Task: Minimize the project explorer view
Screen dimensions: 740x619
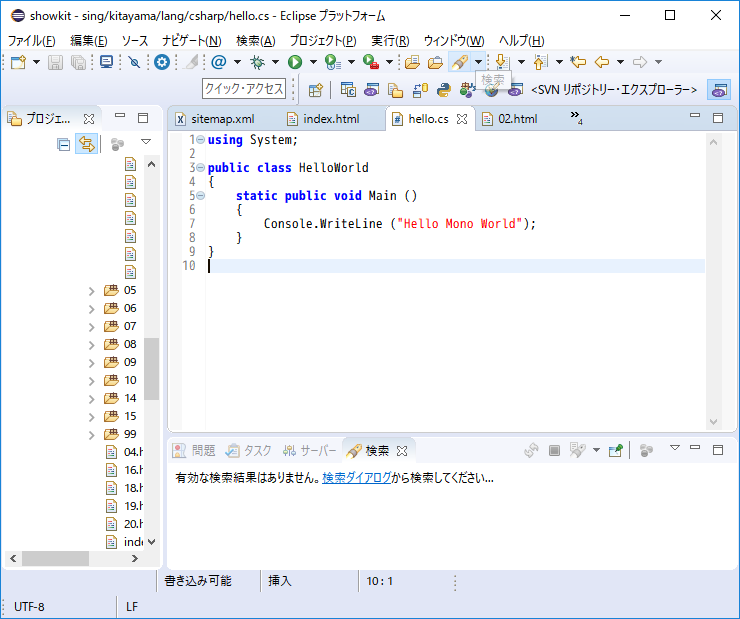Action: coord(120,116)
